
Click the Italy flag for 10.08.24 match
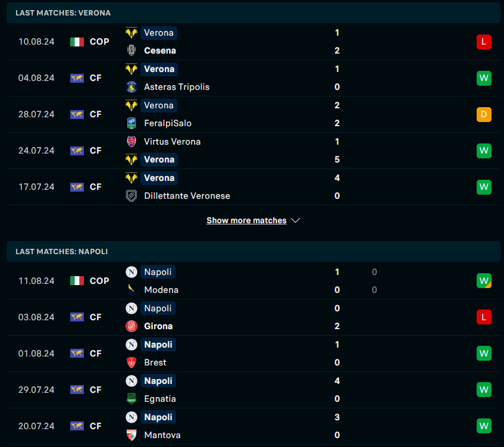point(77,42)
